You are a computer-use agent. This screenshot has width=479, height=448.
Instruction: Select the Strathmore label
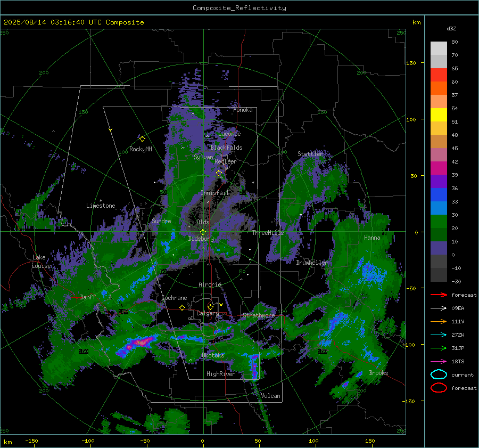pyautogui.click(x=259, y=315)
